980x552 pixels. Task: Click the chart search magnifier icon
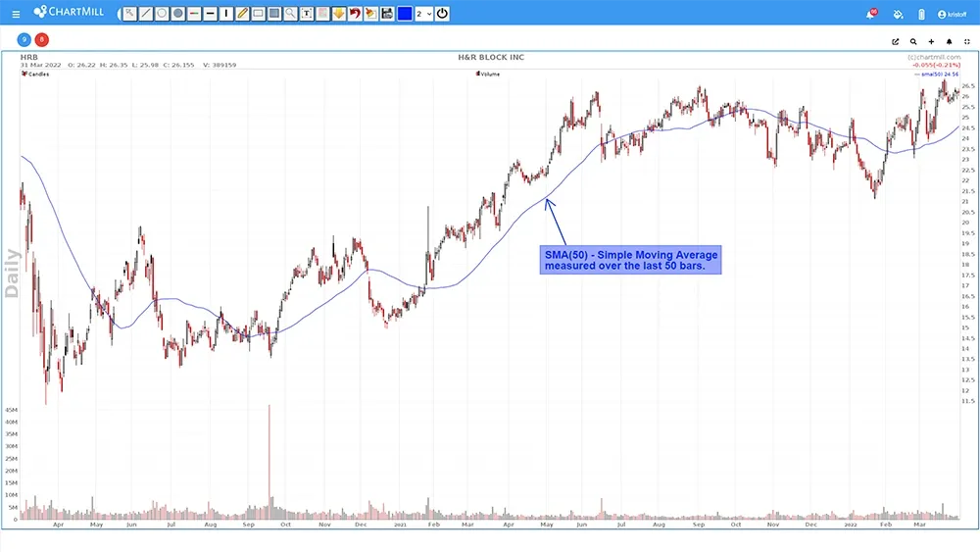tap(913, 42)
